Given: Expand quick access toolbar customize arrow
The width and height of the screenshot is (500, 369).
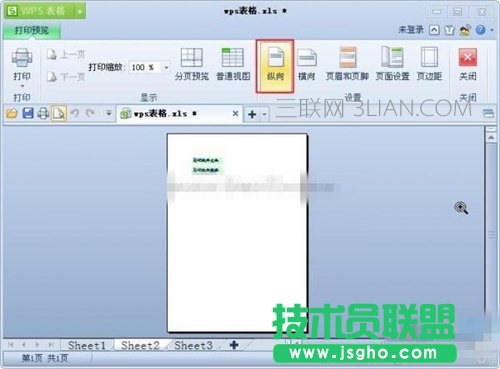Looking at the screenshot, I should point(108,113).
